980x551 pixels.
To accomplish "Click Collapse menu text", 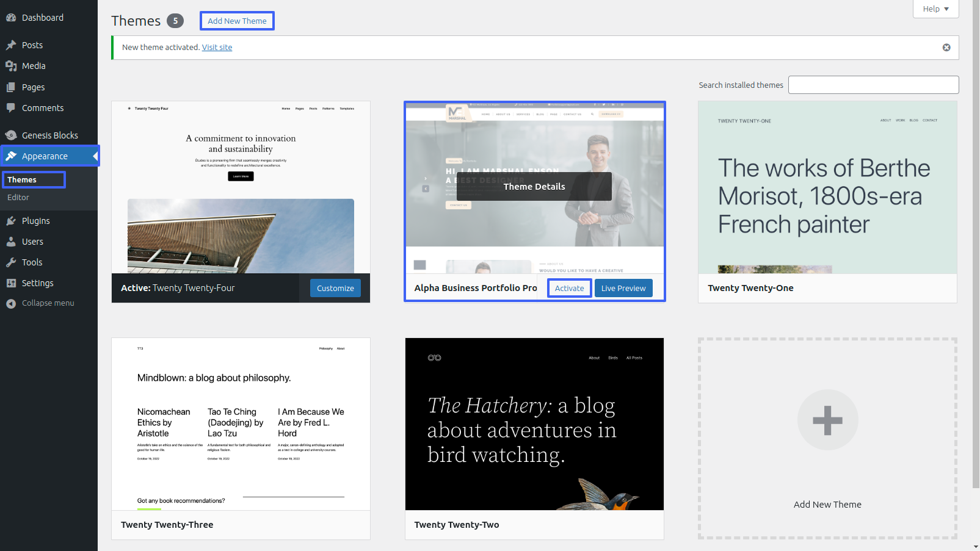I will (x=48, y=303).
